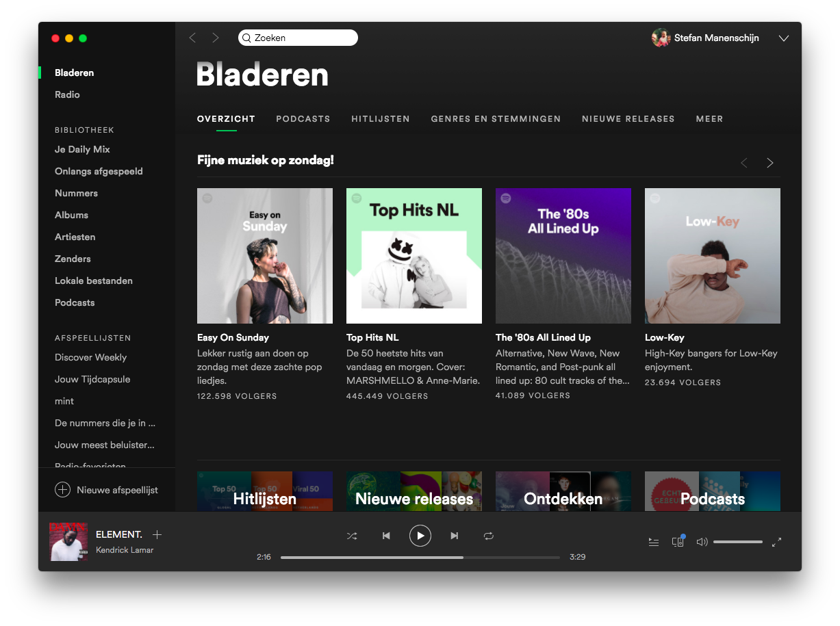
Task: Adjust the volume slider
Action: [x=738, y=542]
